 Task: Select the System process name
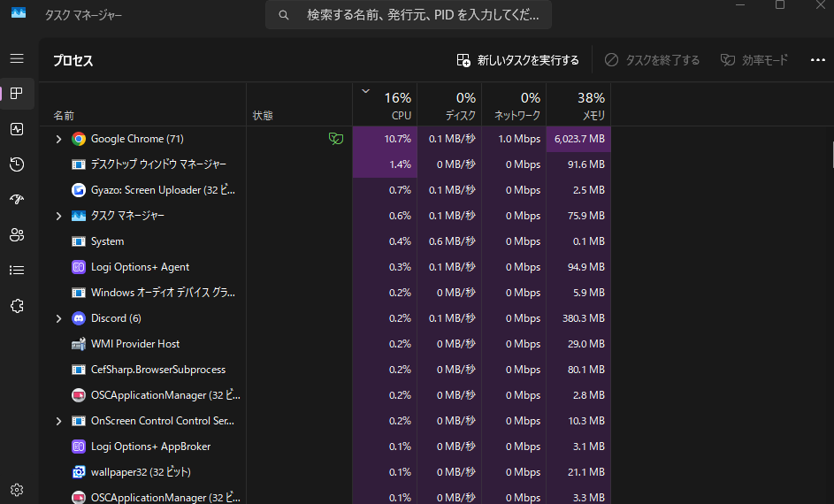tap(107, 241)
